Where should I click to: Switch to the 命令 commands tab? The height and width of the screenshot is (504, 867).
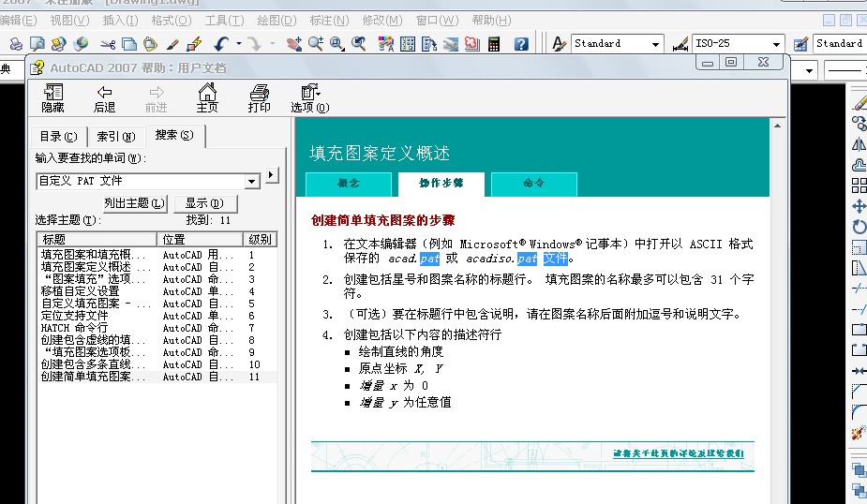[x=533, y=184]
